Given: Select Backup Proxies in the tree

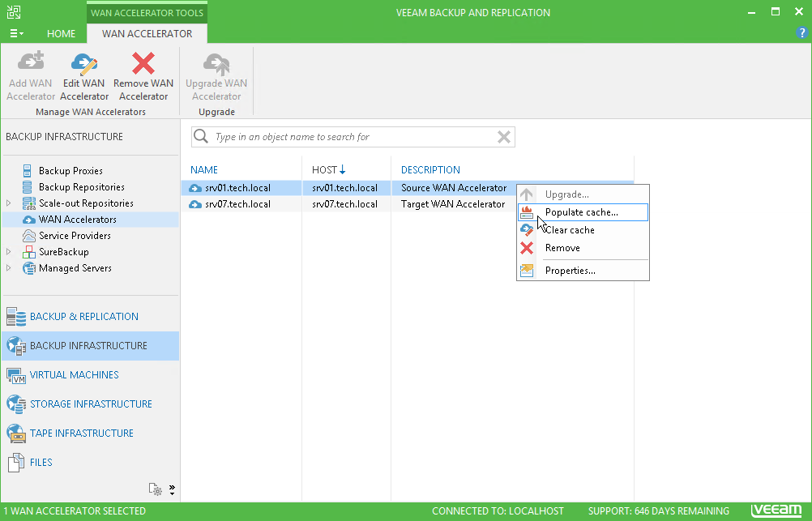Looking at the screenshot, I should 71,170.
